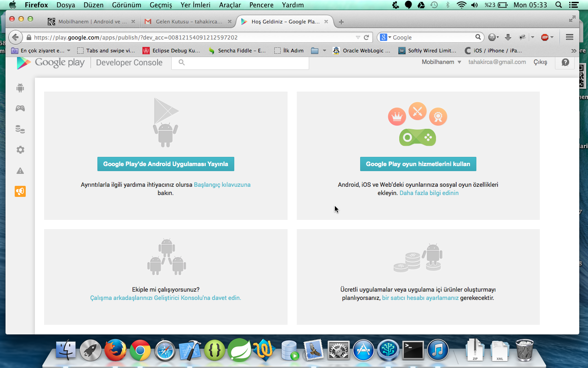Click tahakirca@gmail.com account email
The width and height of the screenshot is (588, 368).
497,62
